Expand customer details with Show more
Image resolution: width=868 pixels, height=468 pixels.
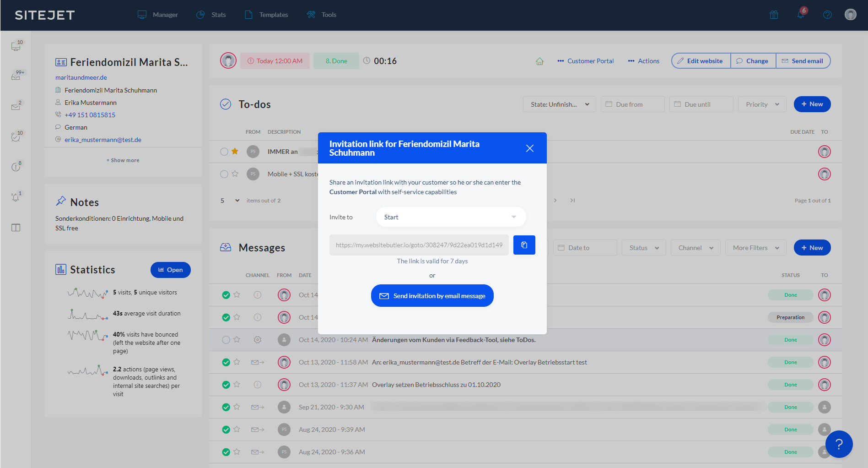click(x=123, y=160)
